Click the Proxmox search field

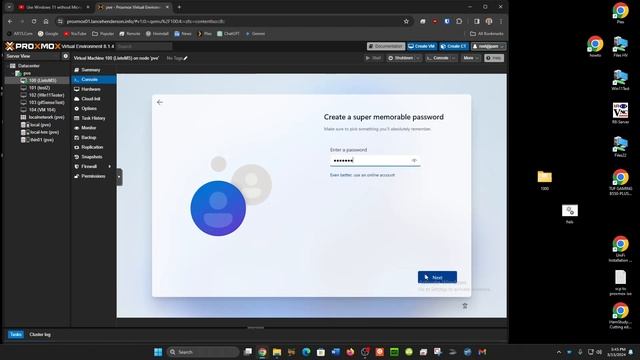tap(144, 47)
